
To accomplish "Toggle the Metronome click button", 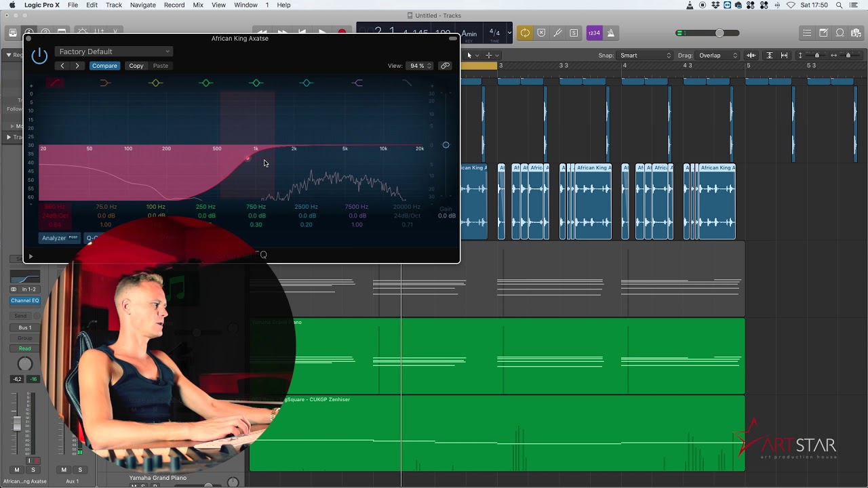I will 610,33.
